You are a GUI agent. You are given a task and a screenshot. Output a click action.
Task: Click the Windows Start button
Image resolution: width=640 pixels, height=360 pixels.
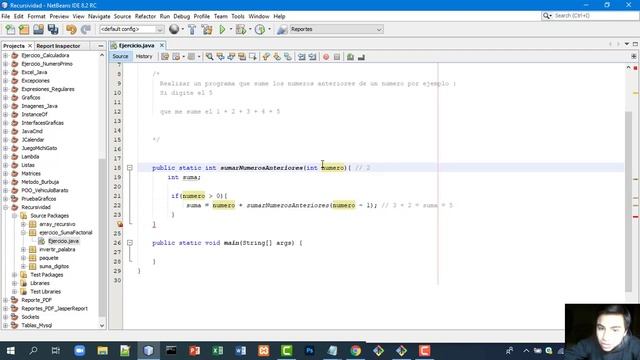click(x=11, y=351)
